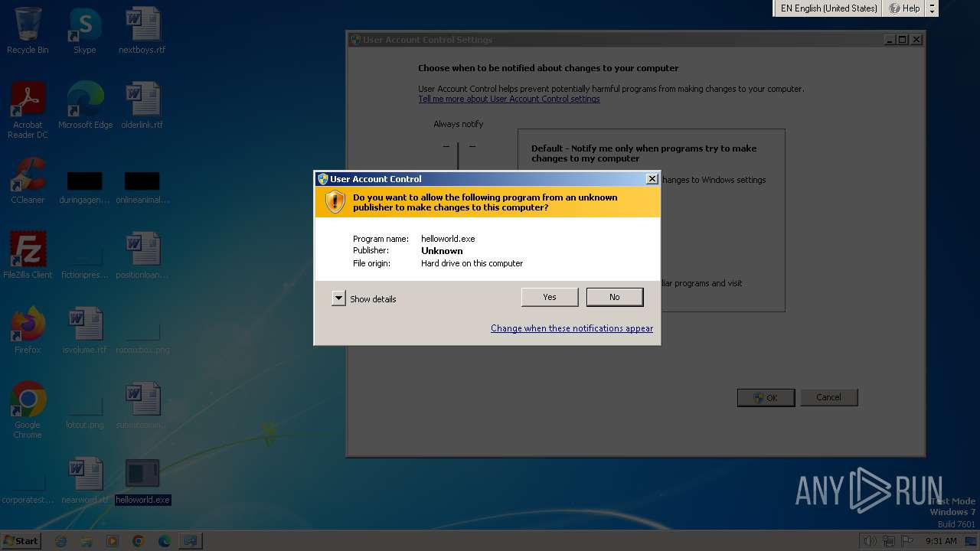The width and height of the screenshot is (980, 551).
Task: Click OK in UAC Settings window
Action: (766, 397)
